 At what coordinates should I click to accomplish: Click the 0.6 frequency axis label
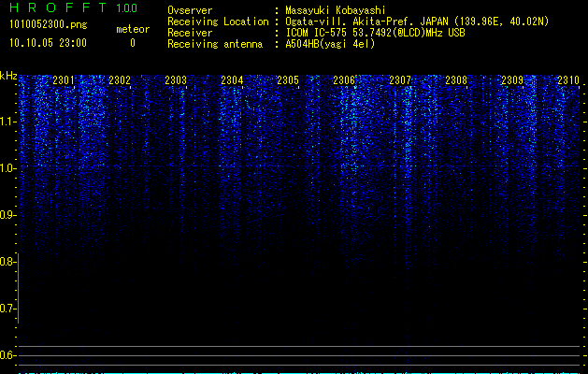7,355
